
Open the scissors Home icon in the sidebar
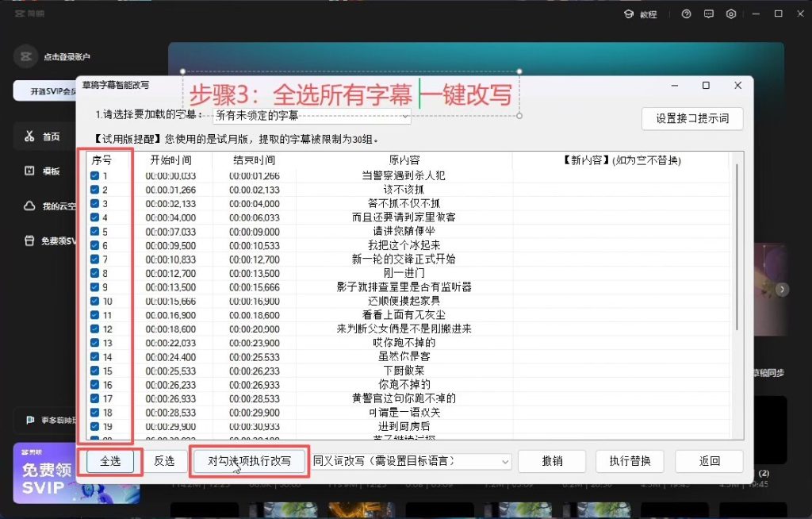(29, 136)
